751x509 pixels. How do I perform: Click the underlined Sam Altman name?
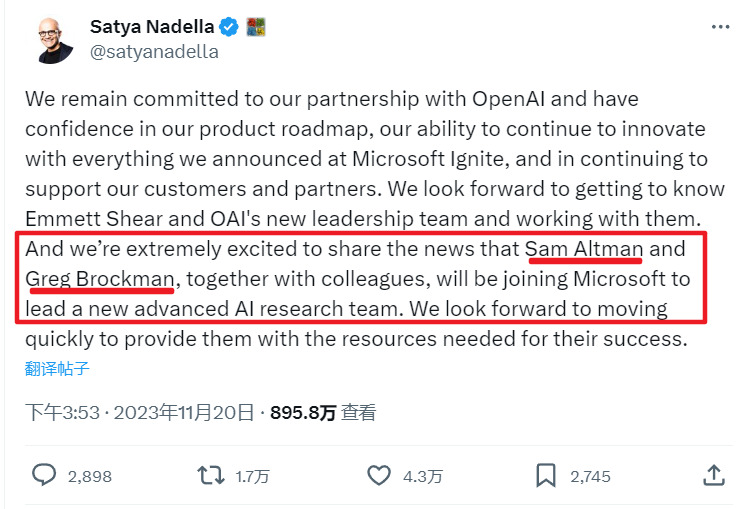coord(584,249)
